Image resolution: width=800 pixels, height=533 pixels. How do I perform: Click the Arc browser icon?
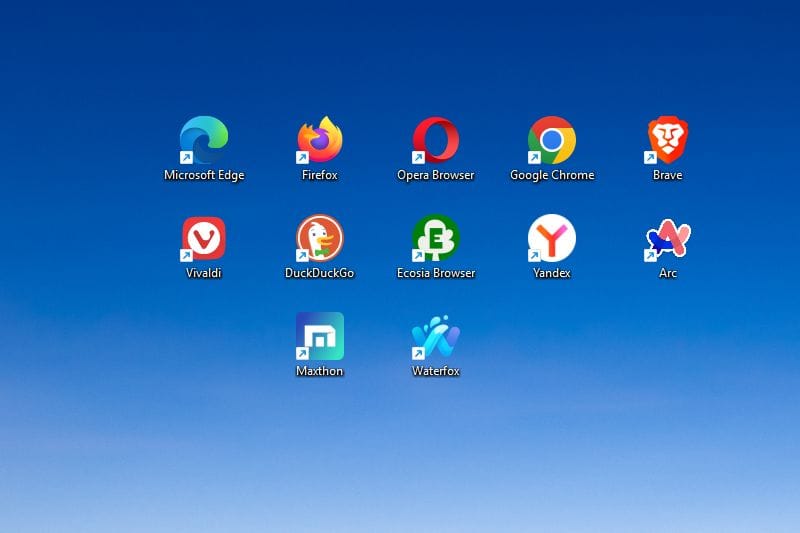pyautogui.click(x=667, y=238)
